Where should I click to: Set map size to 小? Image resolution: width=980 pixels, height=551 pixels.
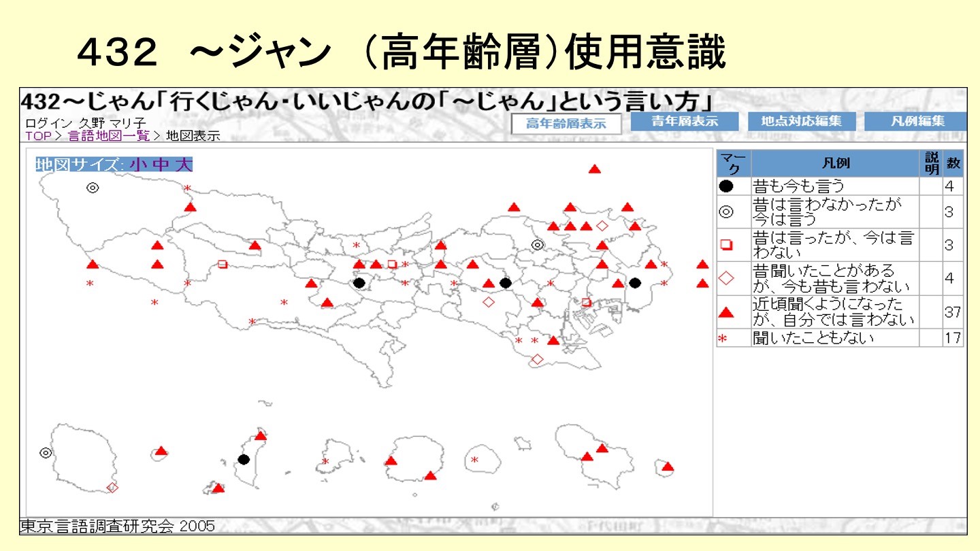pyautogui.click(x=138, y=164)
